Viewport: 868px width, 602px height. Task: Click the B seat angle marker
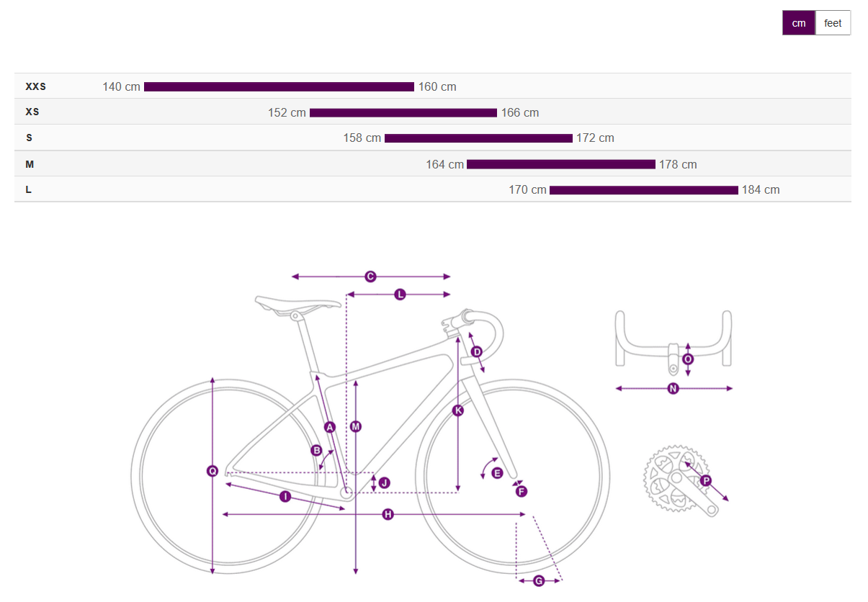coord(316,450)
